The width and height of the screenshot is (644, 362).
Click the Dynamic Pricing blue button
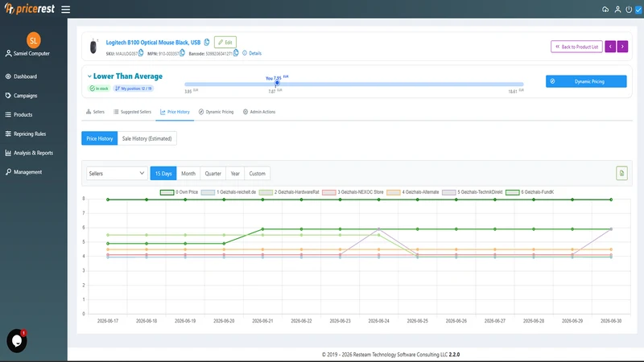(586, 81)
